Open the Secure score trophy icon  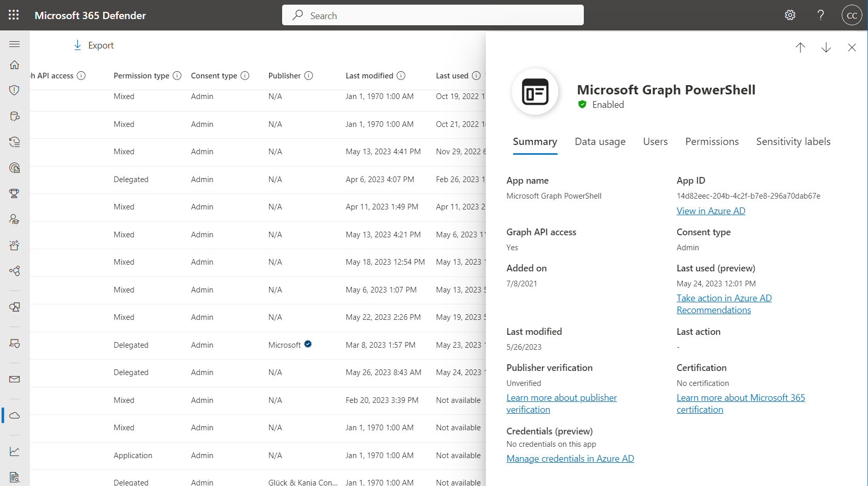point(14,193)
